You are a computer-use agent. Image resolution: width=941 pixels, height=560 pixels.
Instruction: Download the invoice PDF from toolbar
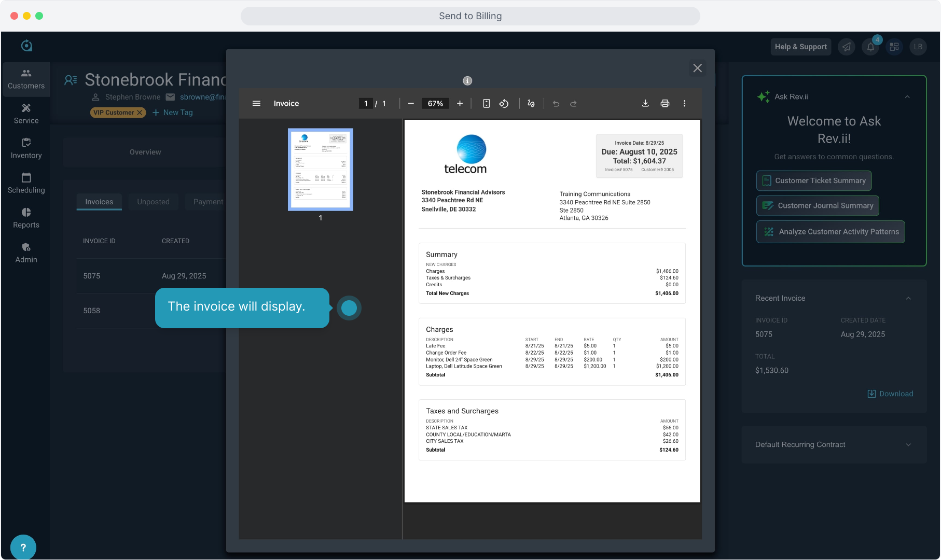[645, 104]
